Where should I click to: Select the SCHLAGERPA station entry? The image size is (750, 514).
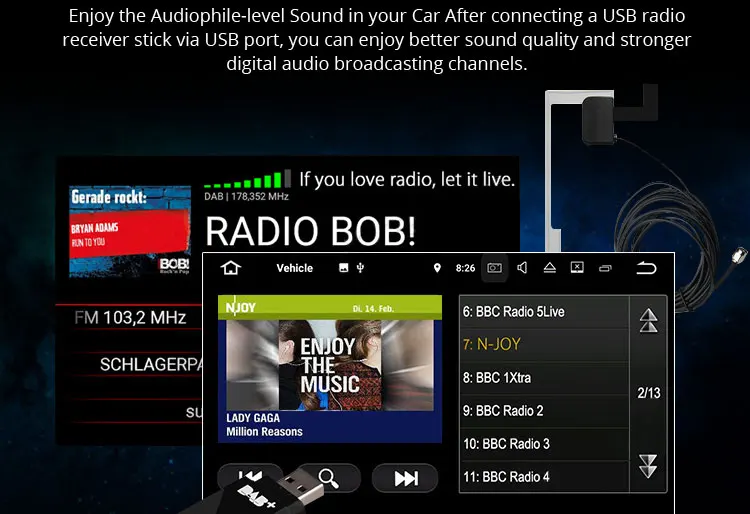pyautogui.click(x=151, y=365)
